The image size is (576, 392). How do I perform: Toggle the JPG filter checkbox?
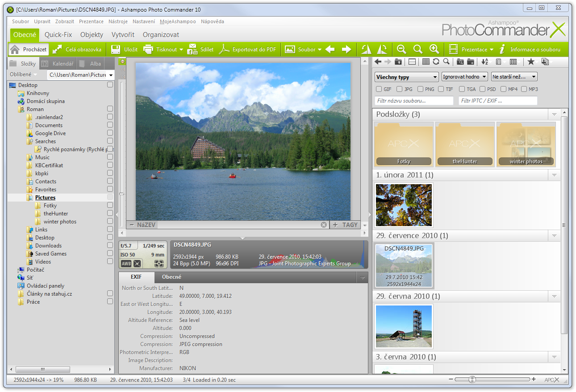(400, 89)
